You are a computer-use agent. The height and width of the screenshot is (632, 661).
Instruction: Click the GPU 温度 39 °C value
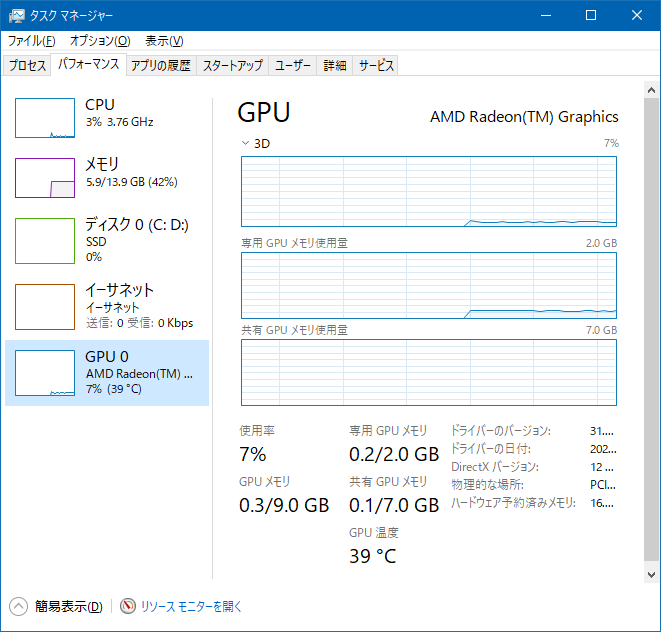[x=373, y=556]
